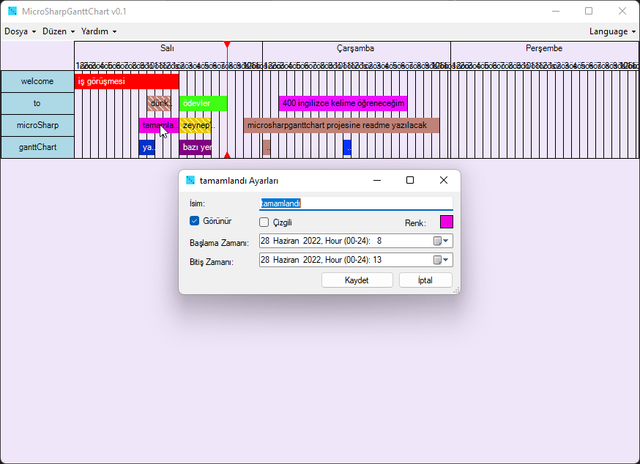Screen dimensions: 640x464
Task: Toggle the Görünür checkbox
Action: pyautogui.click(x=195, y=222)
